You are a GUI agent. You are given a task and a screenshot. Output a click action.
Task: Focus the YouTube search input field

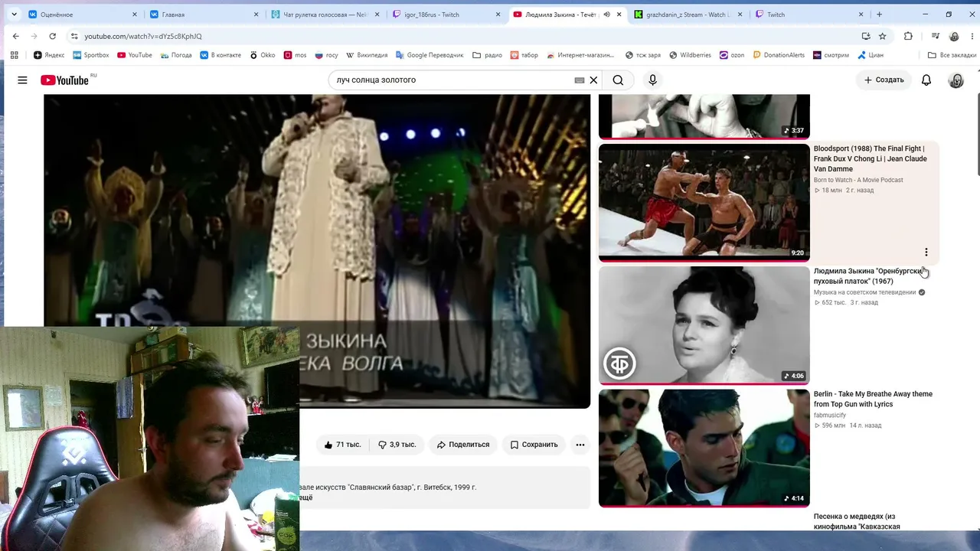(453, 80)
